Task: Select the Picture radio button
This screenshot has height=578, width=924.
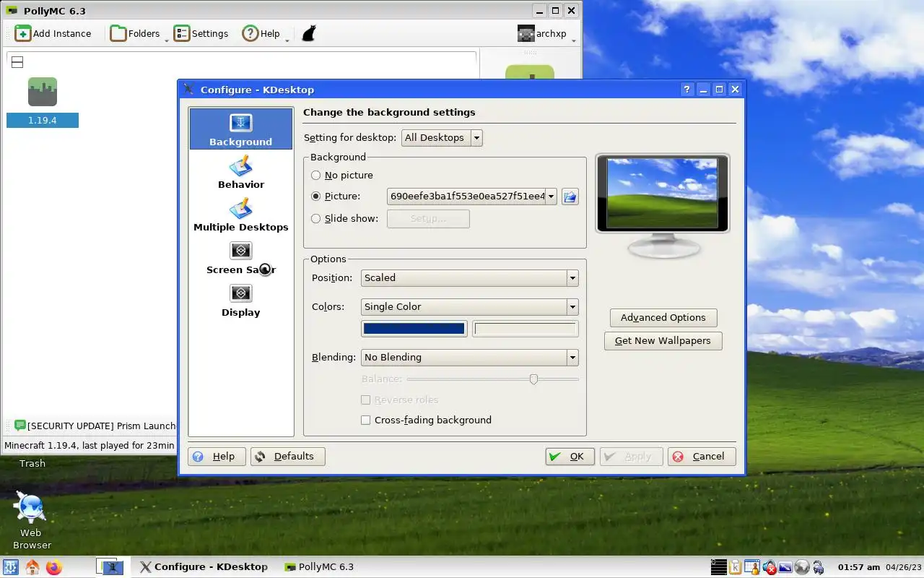Action: 315,196
